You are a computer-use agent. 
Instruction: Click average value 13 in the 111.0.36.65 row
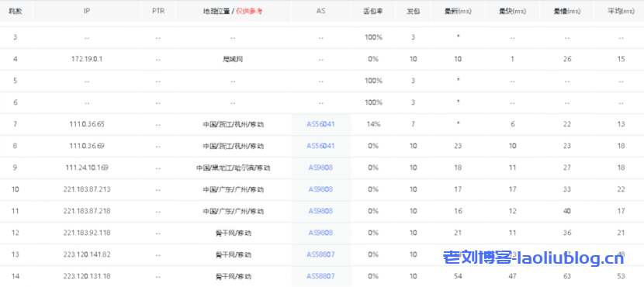pyautogui.click(x=621, y=124)
